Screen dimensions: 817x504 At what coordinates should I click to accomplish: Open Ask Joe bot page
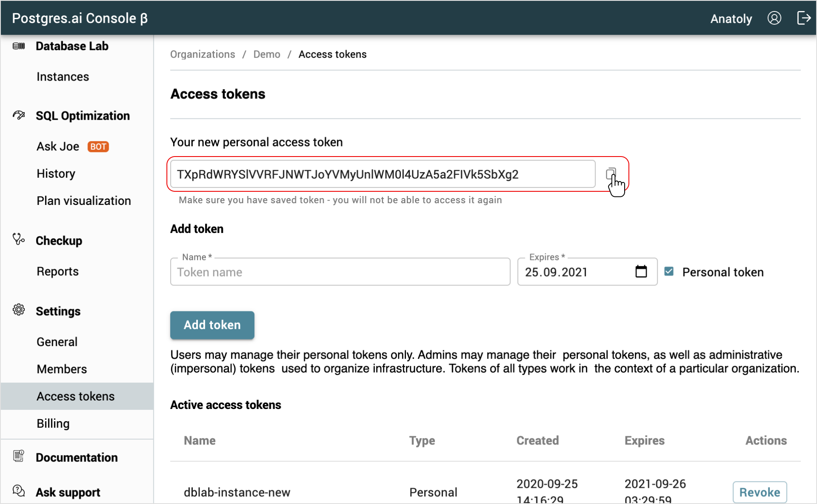click(58, 146)
